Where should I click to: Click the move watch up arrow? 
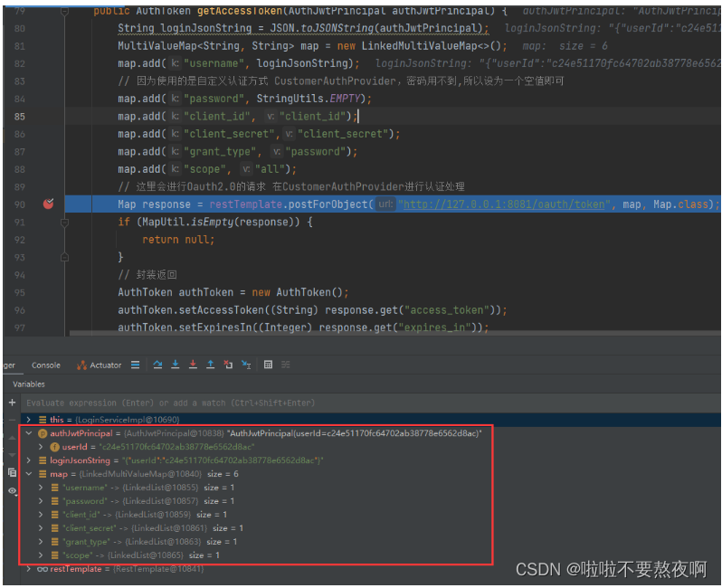click(12, 438)
